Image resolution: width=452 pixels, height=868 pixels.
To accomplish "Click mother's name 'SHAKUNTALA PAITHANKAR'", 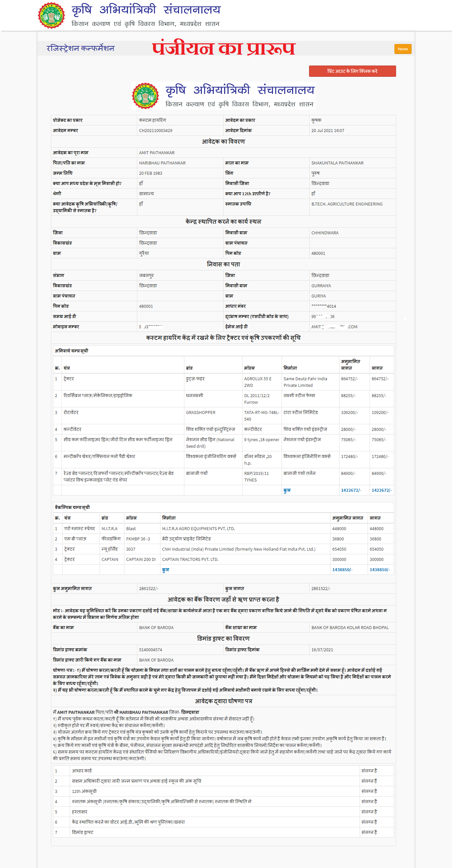I will point(338,163).
